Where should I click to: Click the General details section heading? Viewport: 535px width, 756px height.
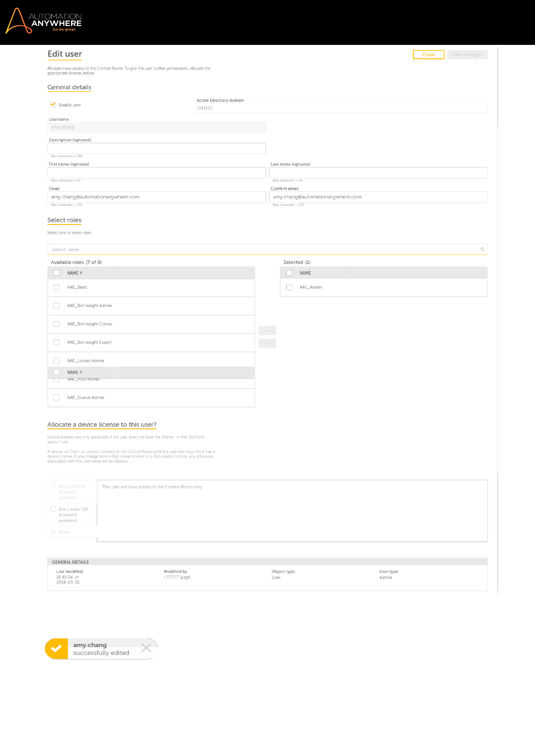pyautogui.click(x=69, y=87)
